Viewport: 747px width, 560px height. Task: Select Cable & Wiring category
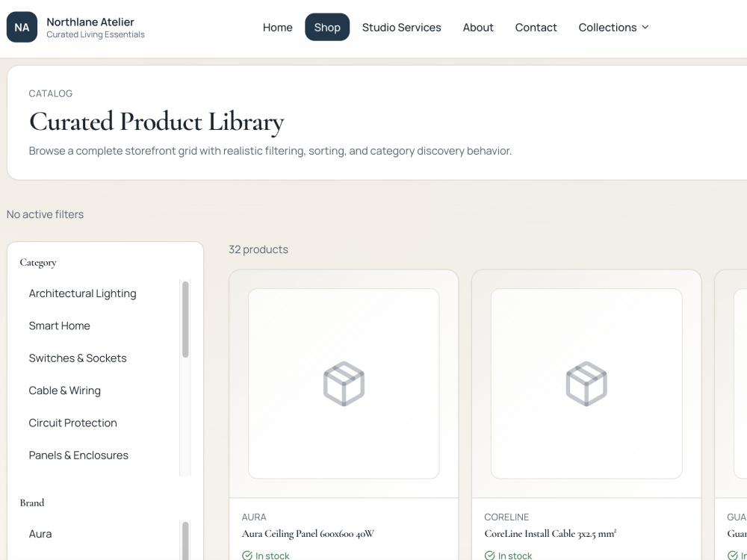99,391
